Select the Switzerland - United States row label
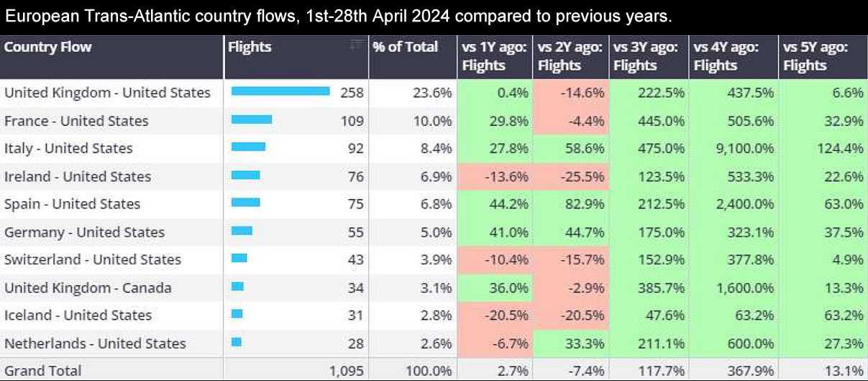This screenshot has height=381, width=868. pos(93,260)
